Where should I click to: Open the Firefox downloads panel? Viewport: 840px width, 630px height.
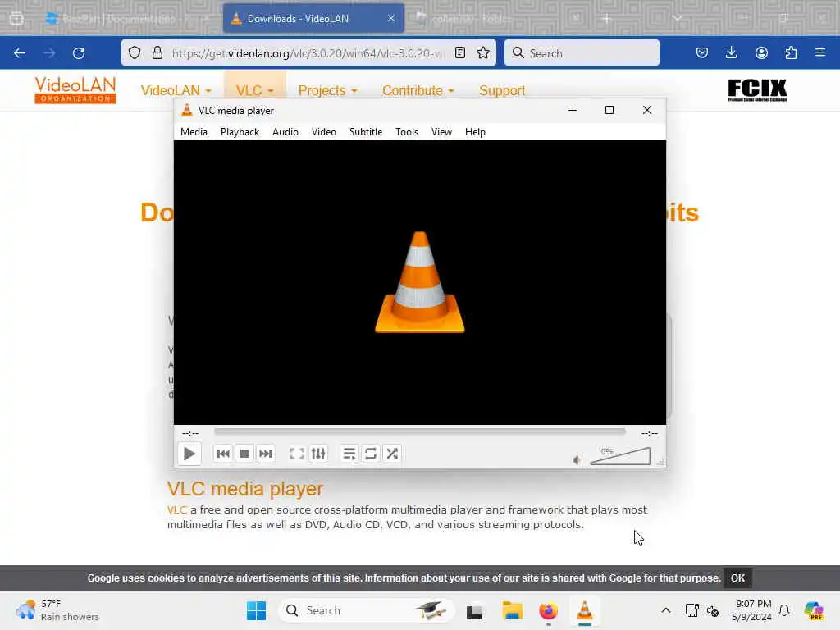(731, 52)
